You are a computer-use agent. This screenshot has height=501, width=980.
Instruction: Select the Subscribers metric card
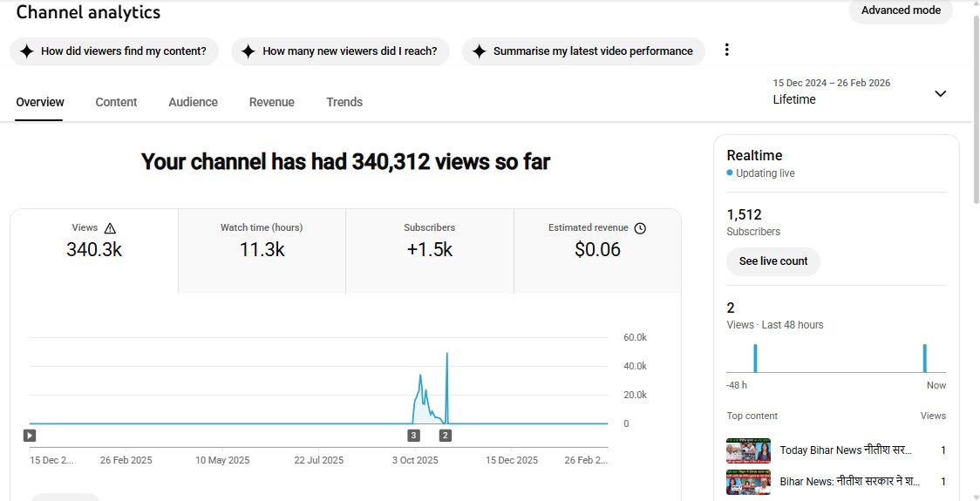pyautogui.click(x=429, y=250)
